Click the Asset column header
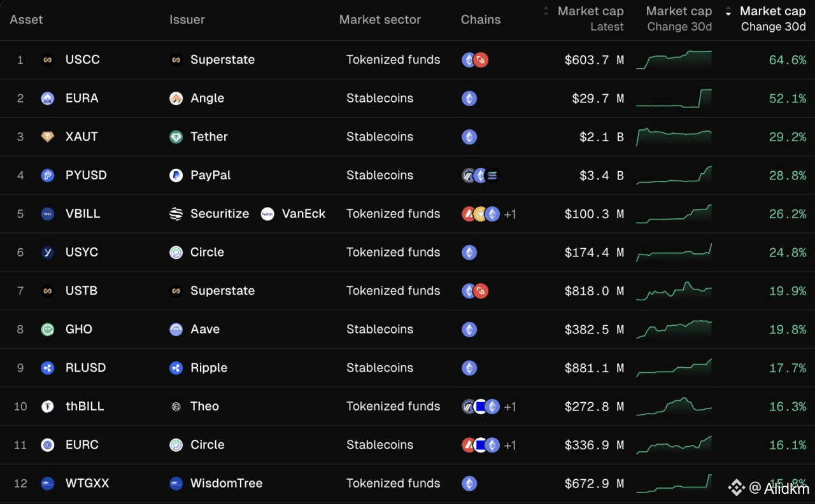Viewport: 815px width, 504px height. tap(27, 20)
